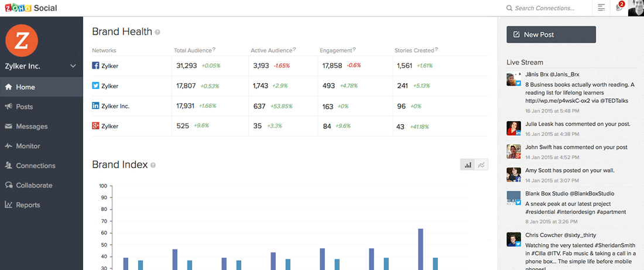This screenshot has height=270, width=644.
Task: Click the Twitter engagement value 493
Action: pyautogui.click(x=329, y=86)
